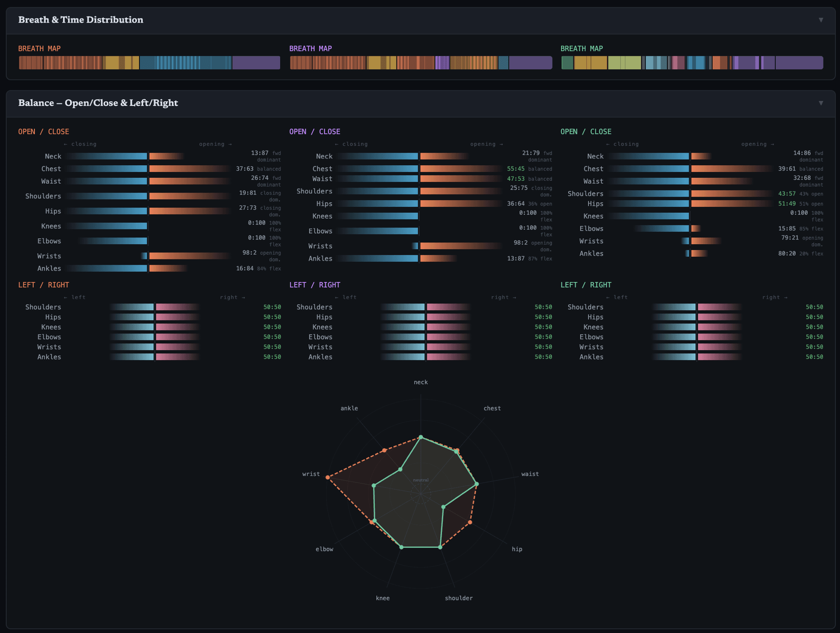Click the orange dashed vertex at wrist axis
The image size is (840, 633).
click(328, 477)
